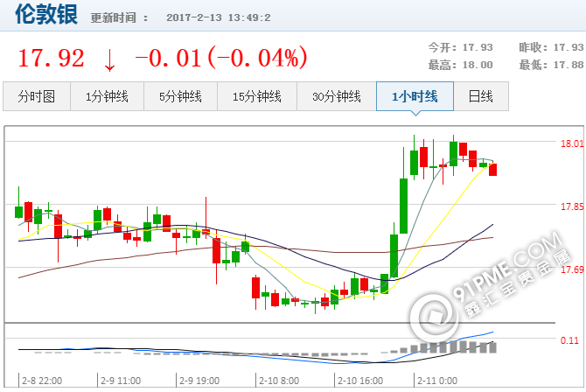
Task: Select the 1分钟线 chart tab
Action: 107,96
